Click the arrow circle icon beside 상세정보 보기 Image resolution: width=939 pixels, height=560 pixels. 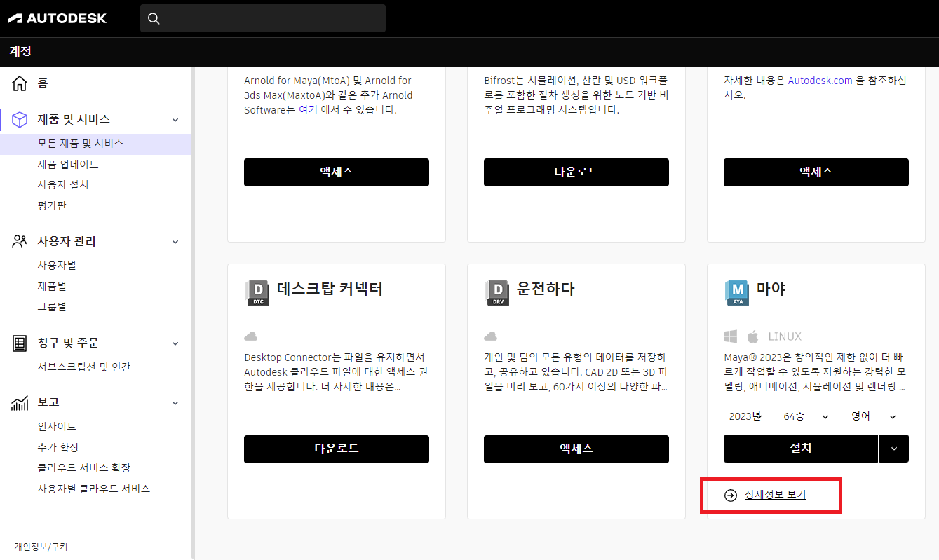tap(731, 496)
